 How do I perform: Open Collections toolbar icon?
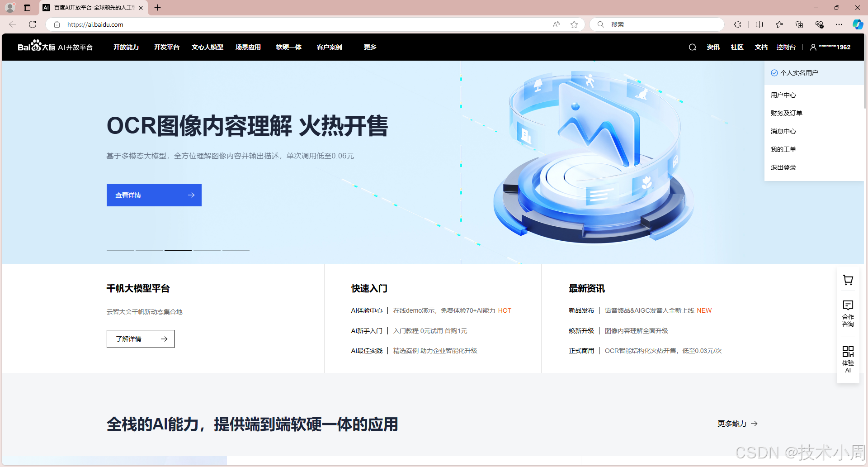pos(799,24)
